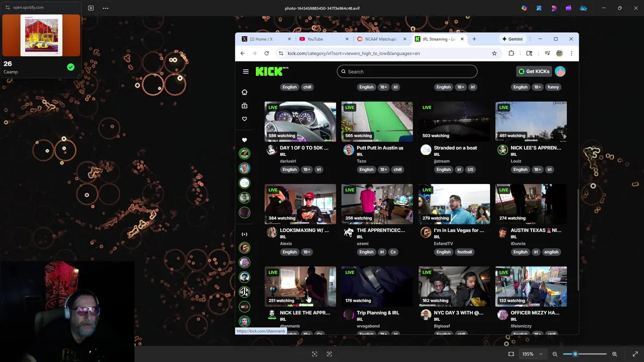Viewport: 644px width, 362px height.
Task: Open Browse icon in Kick sidebar
Action: pyautogui.click(x=245, y=106)
